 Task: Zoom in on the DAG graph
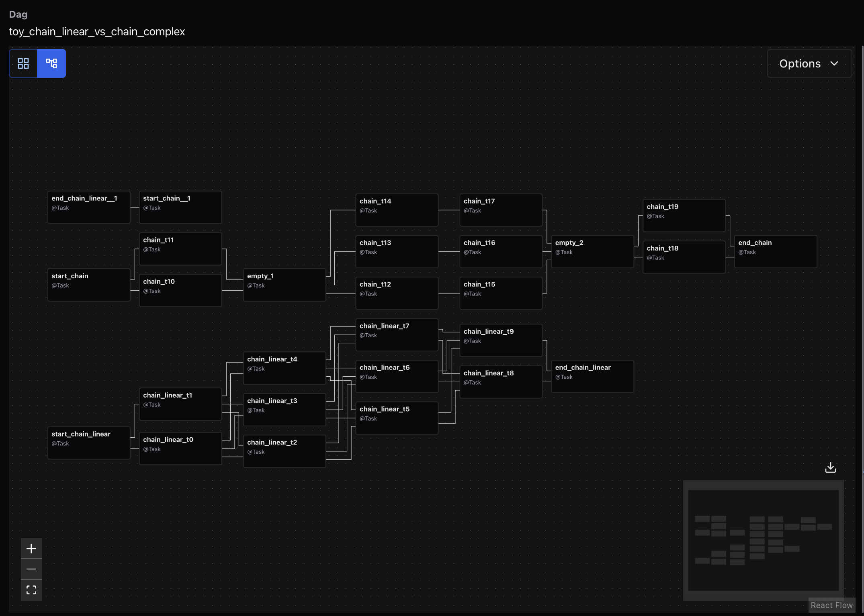(x=31, y=548)
